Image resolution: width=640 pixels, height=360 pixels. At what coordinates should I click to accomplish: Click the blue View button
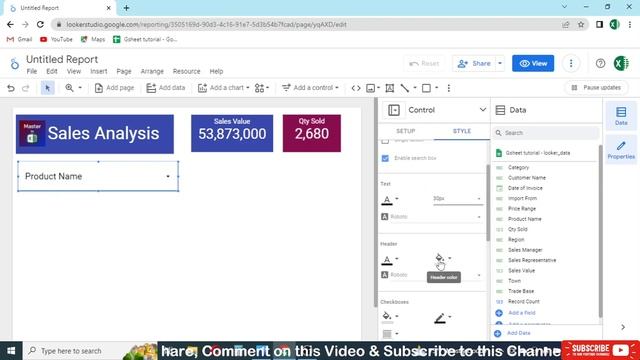533,63
